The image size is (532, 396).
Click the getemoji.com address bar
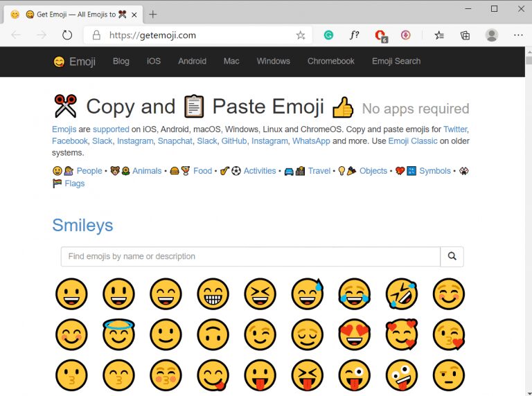pos(197,35)
